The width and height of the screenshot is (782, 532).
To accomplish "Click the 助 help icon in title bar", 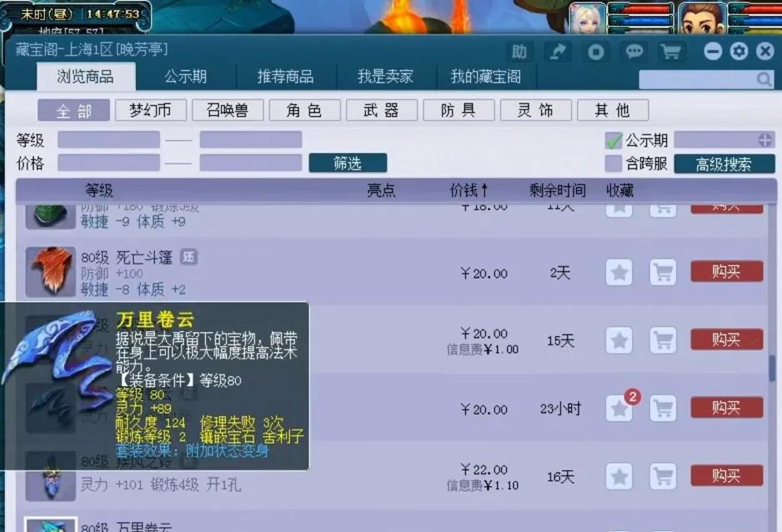I will (519, 52).
